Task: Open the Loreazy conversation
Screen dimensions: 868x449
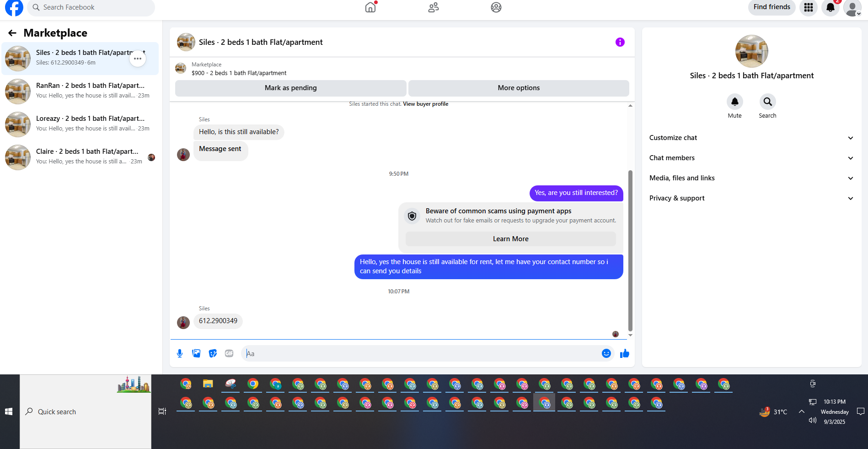Action: 80,124
